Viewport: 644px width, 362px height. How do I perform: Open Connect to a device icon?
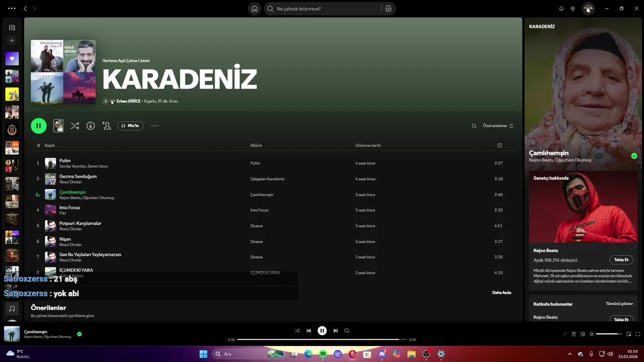pyautogui.click(x=583, y=334)
